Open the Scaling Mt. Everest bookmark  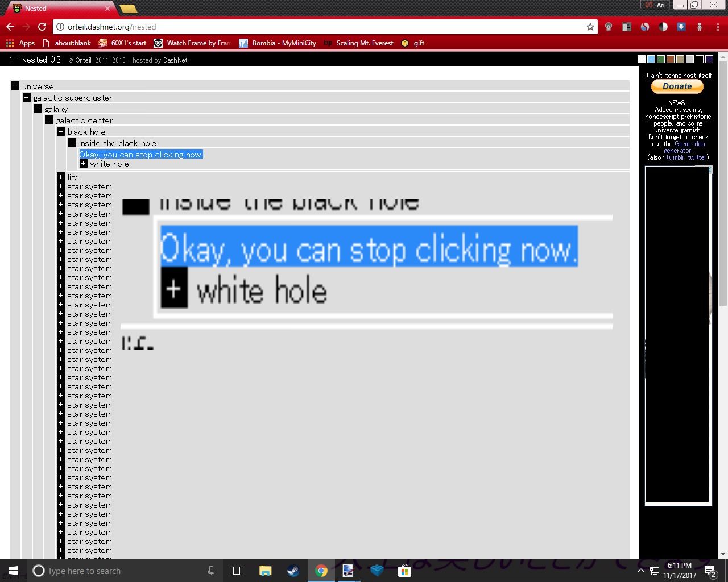coord(364,43)
